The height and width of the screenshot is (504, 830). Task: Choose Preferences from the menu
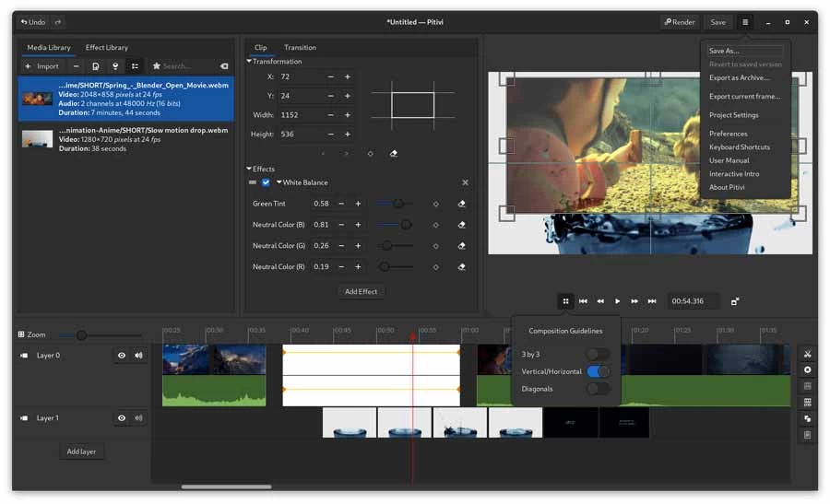[x=728, y=134]
